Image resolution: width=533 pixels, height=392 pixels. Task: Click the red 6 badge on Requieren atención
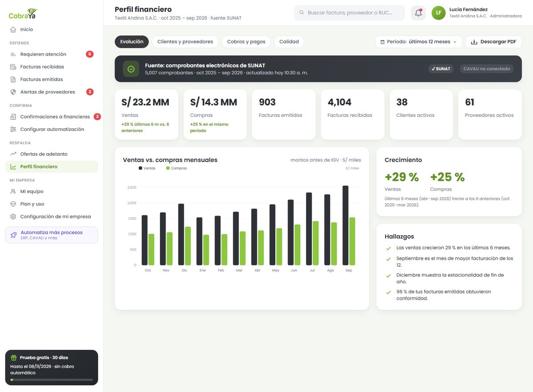pyautogui.click(x=90, y=54)
